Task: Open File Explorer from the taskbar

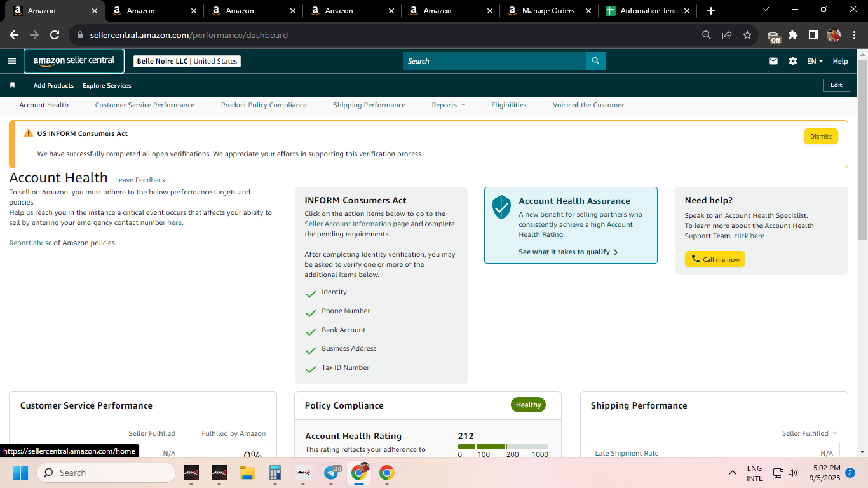Action: pos(247,473)
